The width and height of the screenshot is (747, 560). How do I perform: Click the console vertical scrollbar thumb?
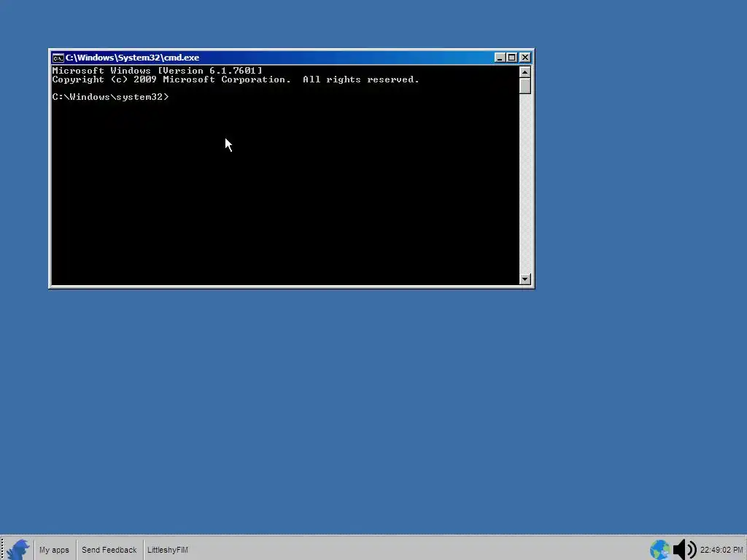(525, 86)
